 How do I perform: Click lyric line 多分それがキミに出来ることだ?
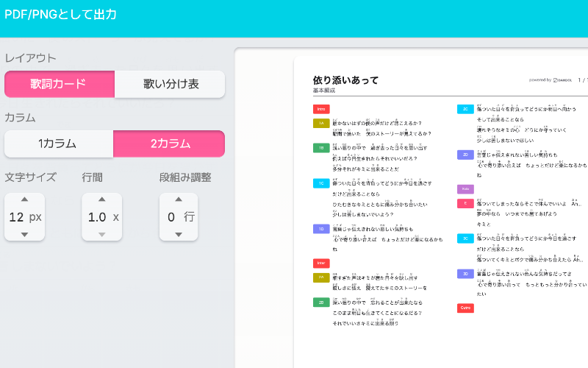click(x=365, y=169)
